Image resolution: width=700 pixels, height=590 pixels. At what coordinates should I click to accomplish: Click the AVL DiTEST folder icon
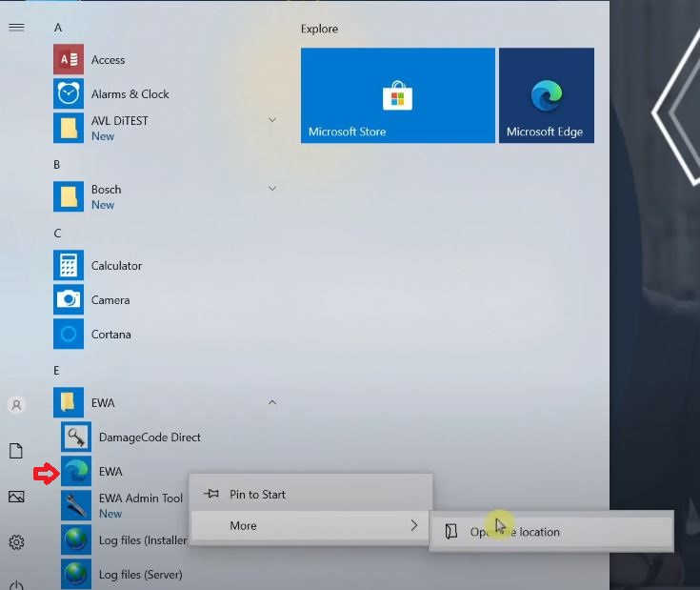69,128
